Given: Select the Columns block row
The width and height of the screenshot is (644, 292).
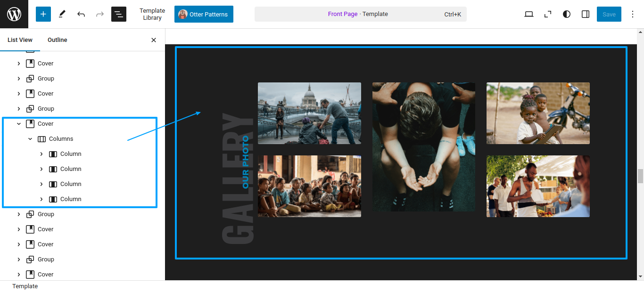Looking at the screenshot, I should click(83, 139).
